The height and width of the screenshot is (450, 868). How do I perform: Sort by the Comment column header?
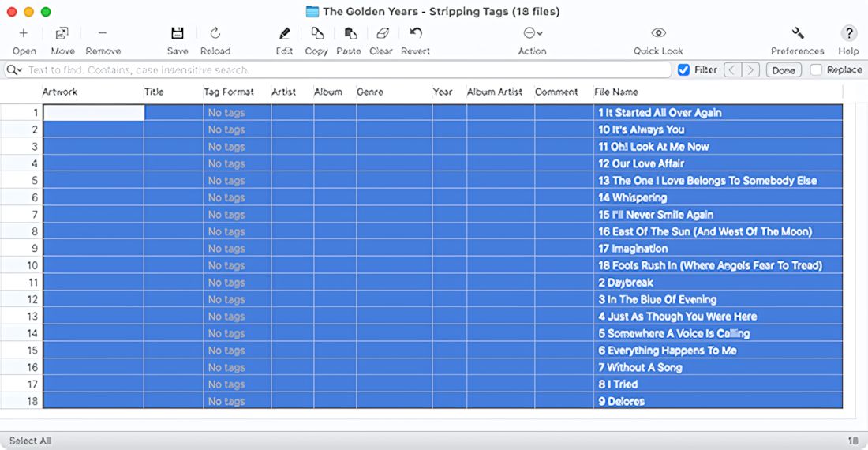click(x=556, y=92)
